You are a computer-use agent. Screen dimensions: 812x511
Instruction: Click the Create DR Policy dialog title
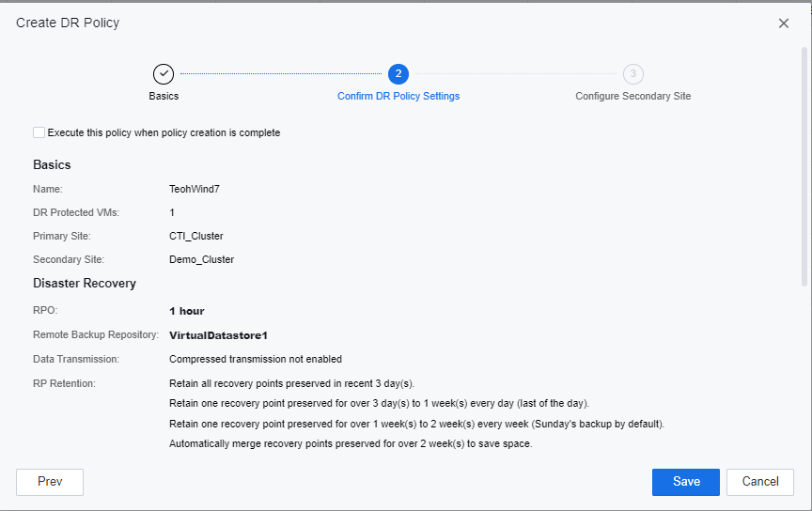point(68,23)
